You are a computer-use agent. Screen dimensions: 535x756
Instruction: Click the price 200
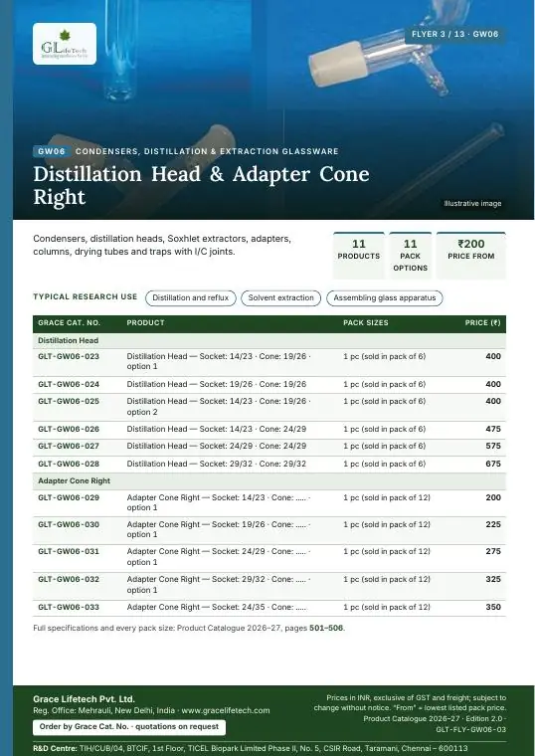coord(493,497)
